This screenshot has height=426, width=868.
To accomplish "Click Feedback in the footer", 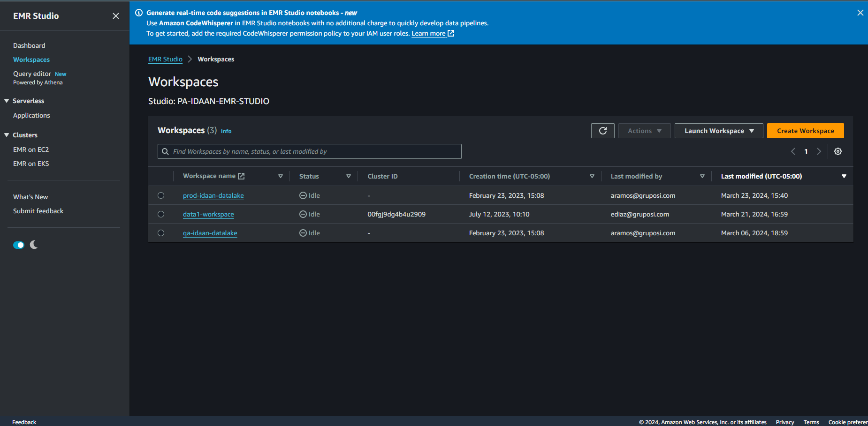I will pyautogui.click(x=24, y=422).
